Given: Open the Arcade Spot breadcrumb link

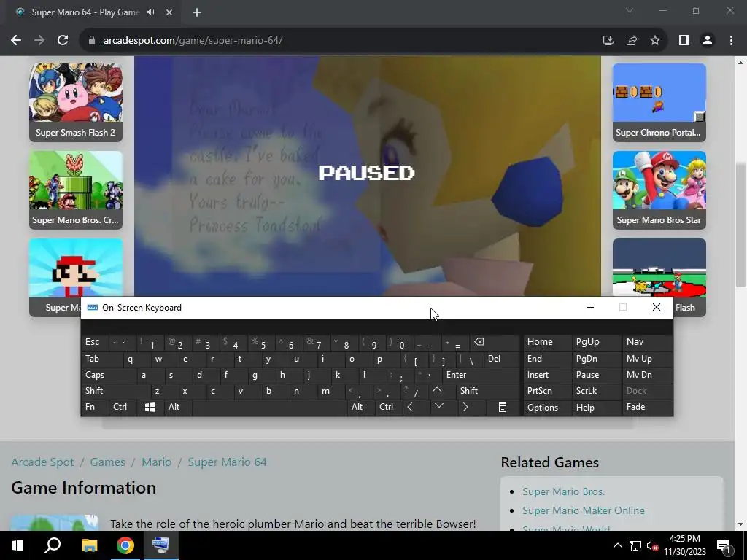Looking at the screenshot, I should click(x=42, y=462).
